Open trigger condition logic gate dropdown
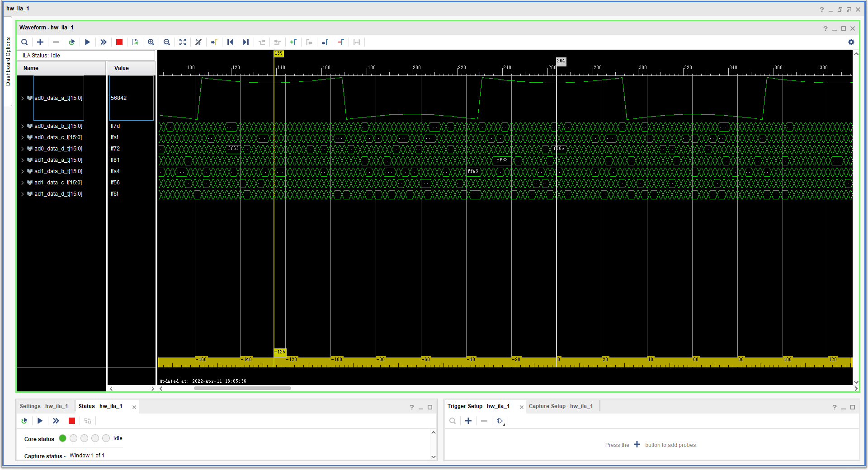The width and height of the screenshot is (868, 470). click(500, 421)
